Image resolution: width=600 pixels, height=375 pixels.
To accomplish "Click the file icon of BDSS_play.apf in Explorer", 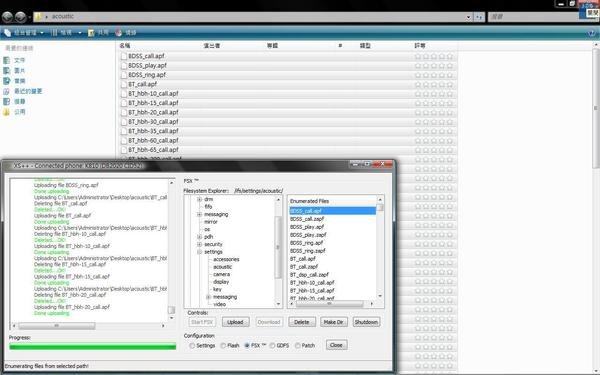I will click(x=124, y=65).
